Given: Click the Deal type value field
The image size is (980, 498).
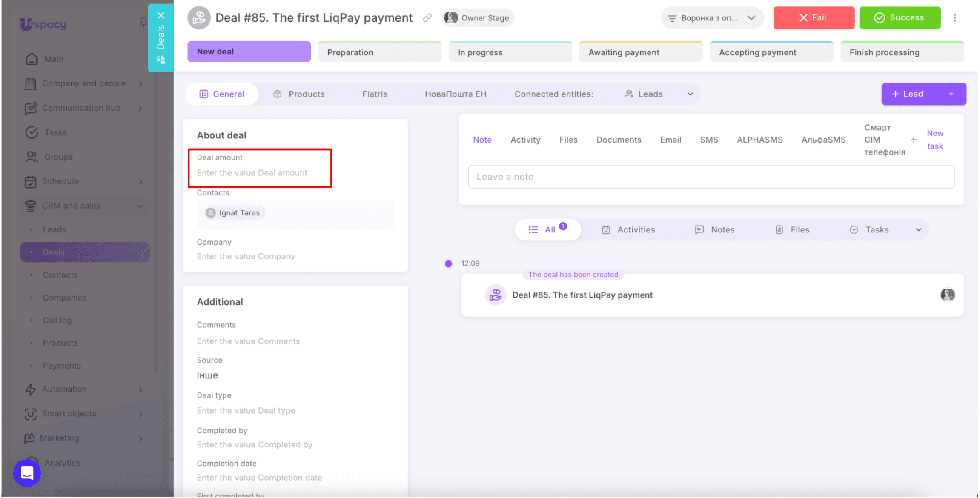Looking at the screenshot, I should 246,411.
